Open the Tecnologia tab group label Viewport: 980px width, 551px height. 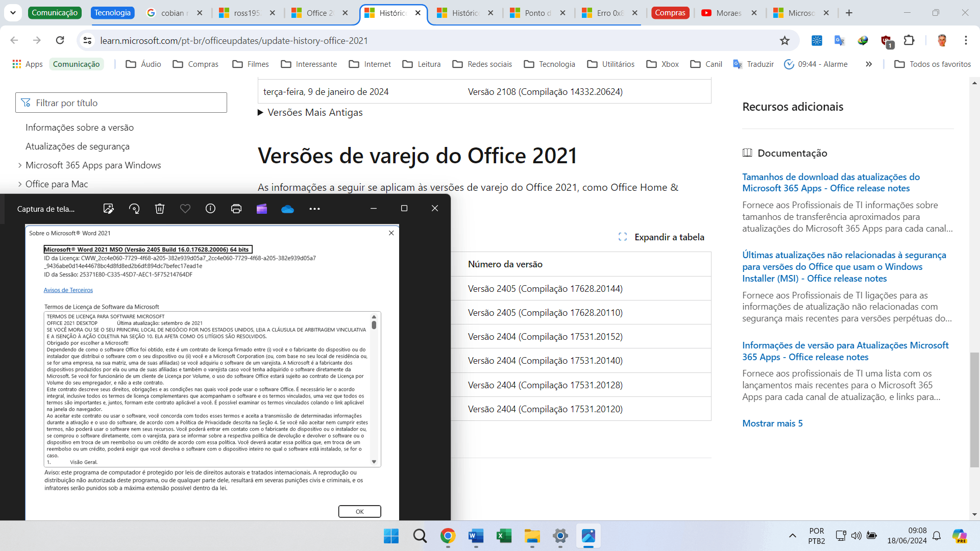tap(112, 13)
